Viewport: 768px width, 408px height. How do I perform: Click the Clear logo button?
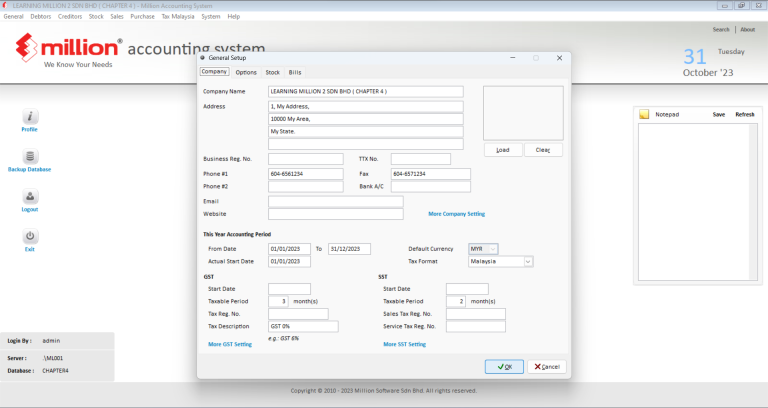point(543,150)
